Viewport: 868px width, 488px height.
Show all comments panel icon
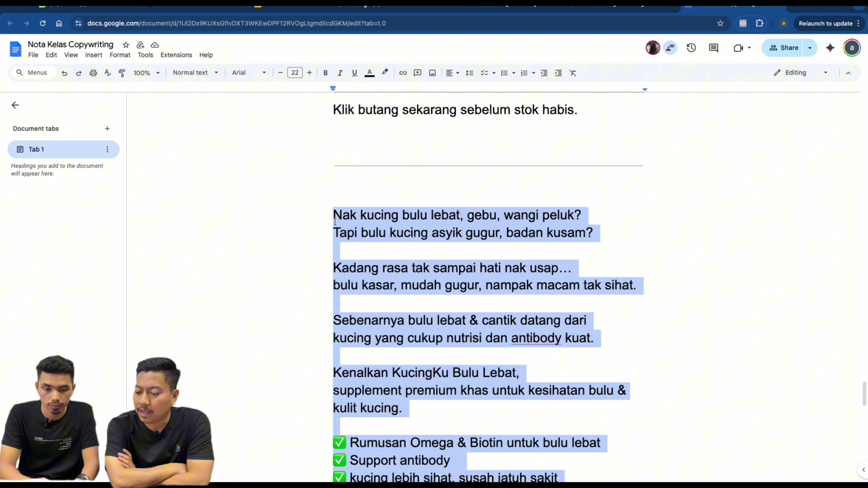click(x=713, y=47)
